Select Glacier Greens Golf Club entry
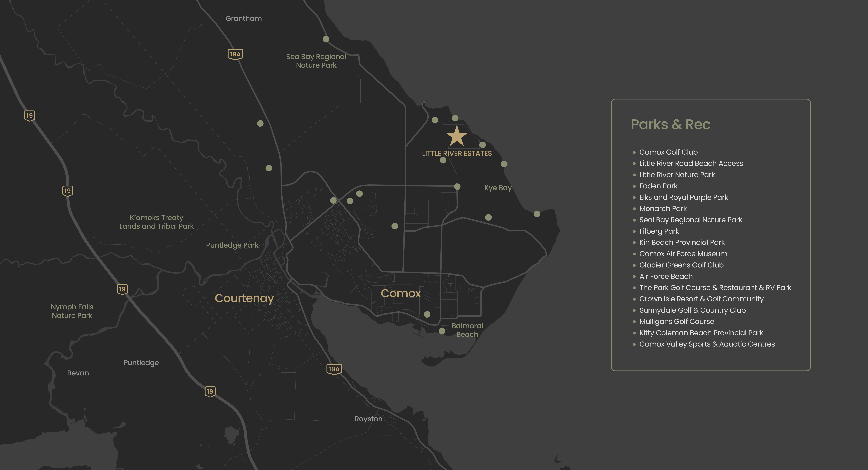Screen dimensions: 868x470 tap(681, 265)
